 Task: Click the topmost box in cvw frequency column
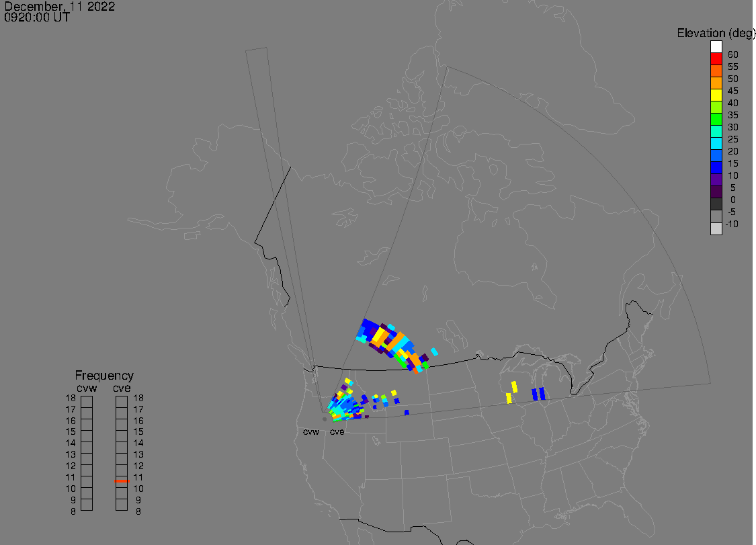pos(87,403)
